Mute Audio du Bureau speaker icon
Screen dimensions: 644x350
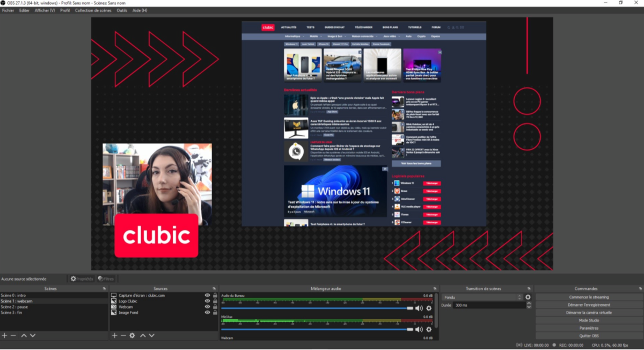coord(419,308)
